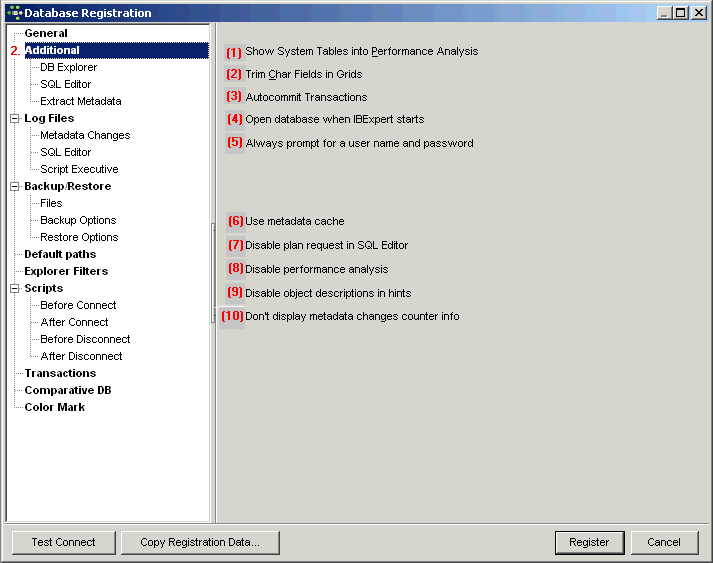Select Transactions in the tree

tap(60, 373)
